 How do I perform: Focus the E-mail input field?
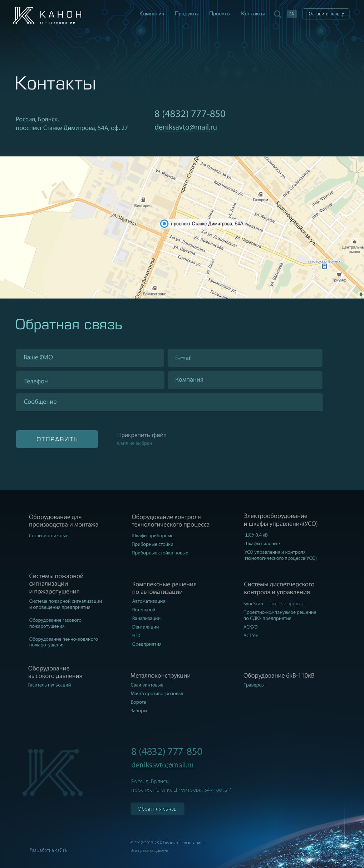click(x=245, y=358)
